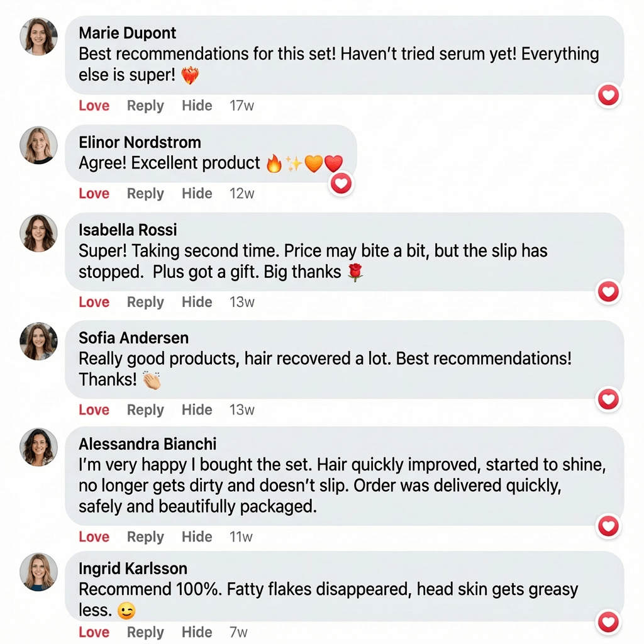The image size is (644, 644).
Task: Toggle Love on Marie Dupont's comment
Action: click(x=94, y=106)
